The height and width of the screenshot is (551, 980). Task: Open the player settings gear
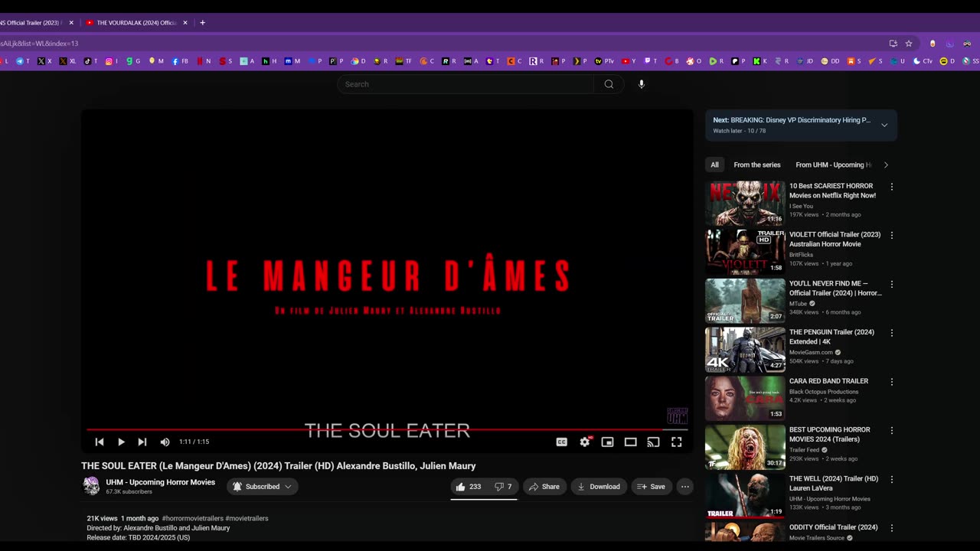(585, 442)
